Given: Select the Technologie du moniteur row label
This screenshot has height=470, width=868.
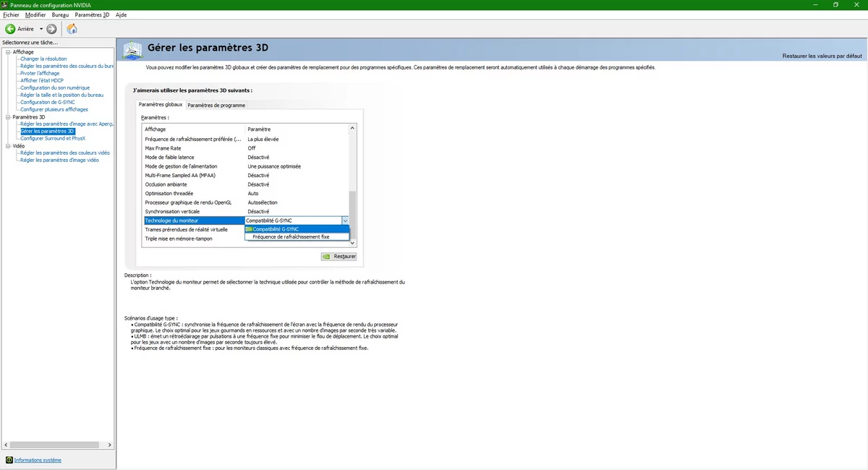Looking at the screenshot, I should click(x=193, y=221).
